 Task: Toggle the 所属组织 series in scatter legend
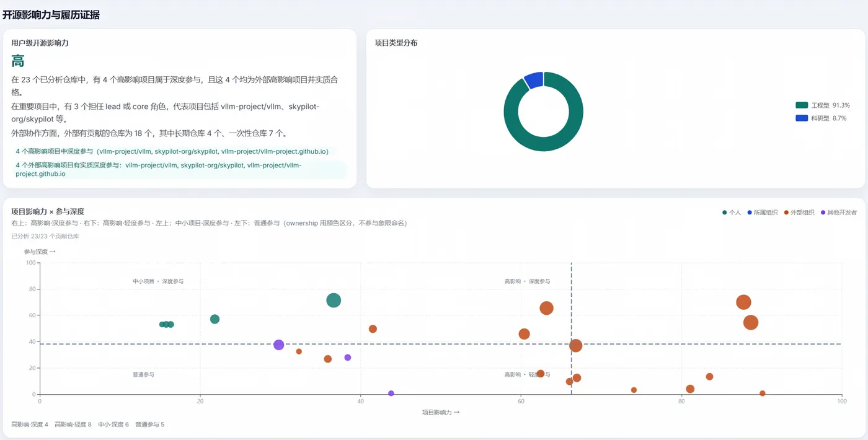[762, 213]
